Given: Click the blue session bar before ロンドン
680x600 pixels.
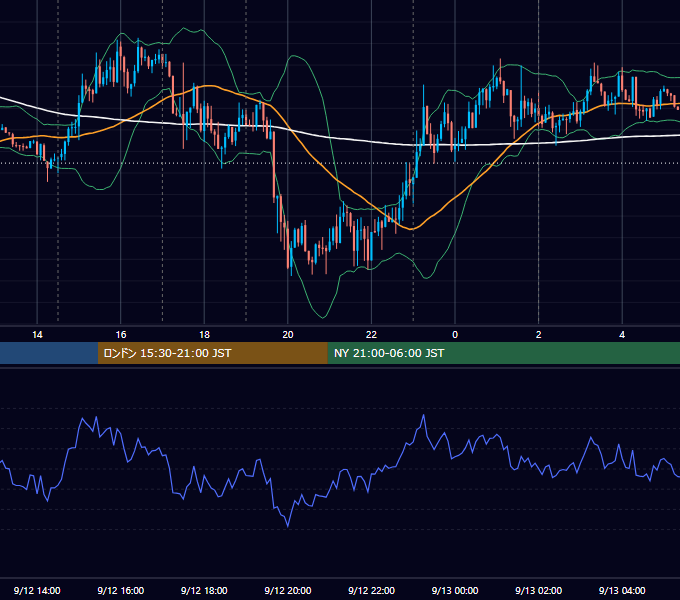Looking at the screenshot, I should tap(49, 353).
